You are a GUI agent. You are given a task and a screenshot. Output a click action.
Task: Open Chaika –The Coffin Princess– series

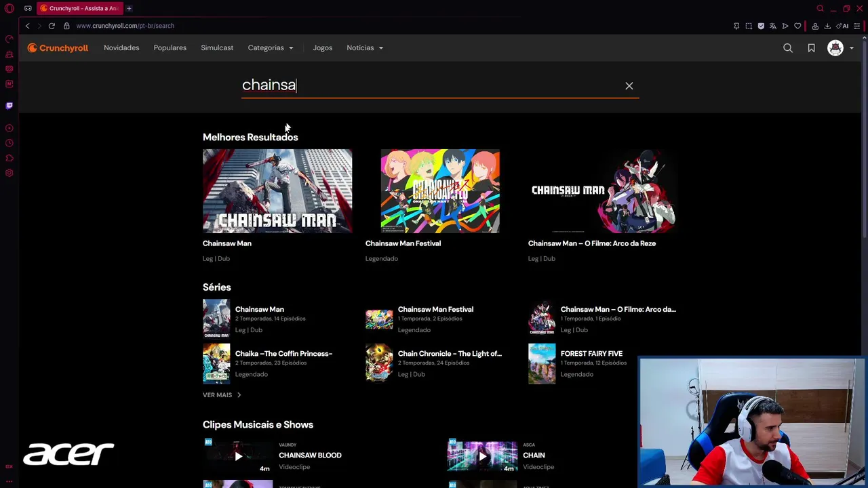(277, 363)
